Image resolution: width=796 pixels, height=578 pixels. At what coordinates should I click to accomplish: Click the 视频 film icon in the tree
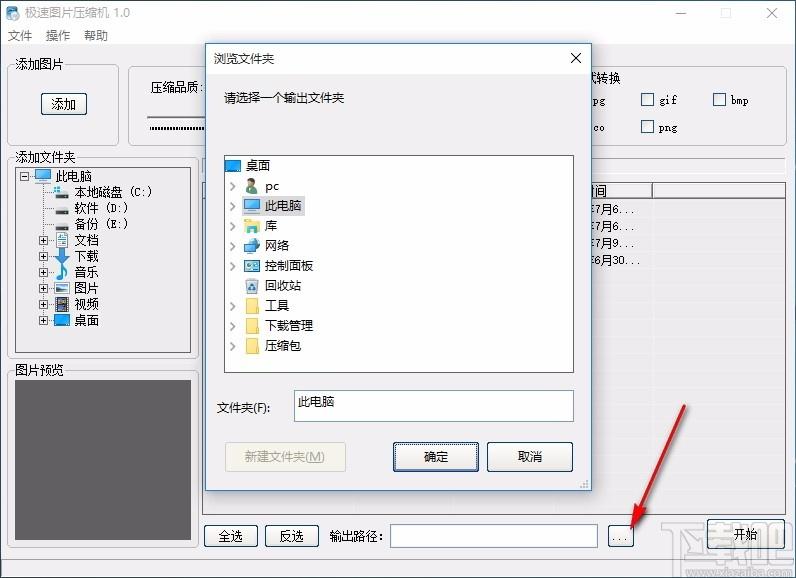click(x=62, y=304)
